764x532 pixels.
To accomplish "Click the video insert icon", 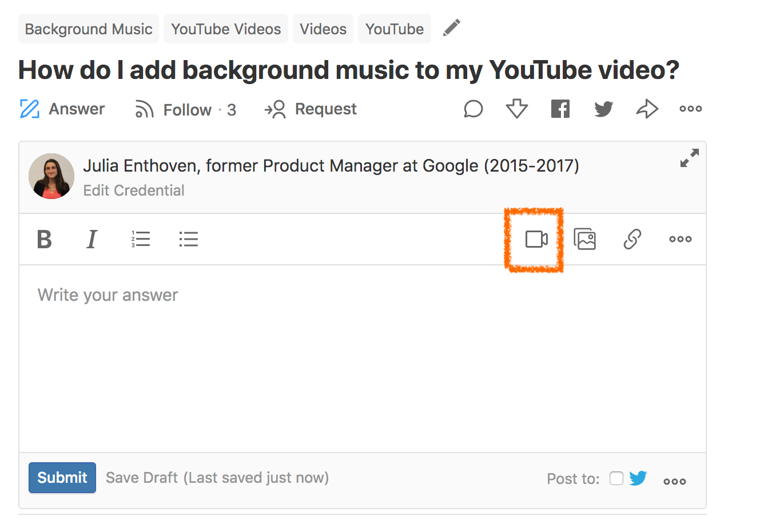I will (536, 239).
